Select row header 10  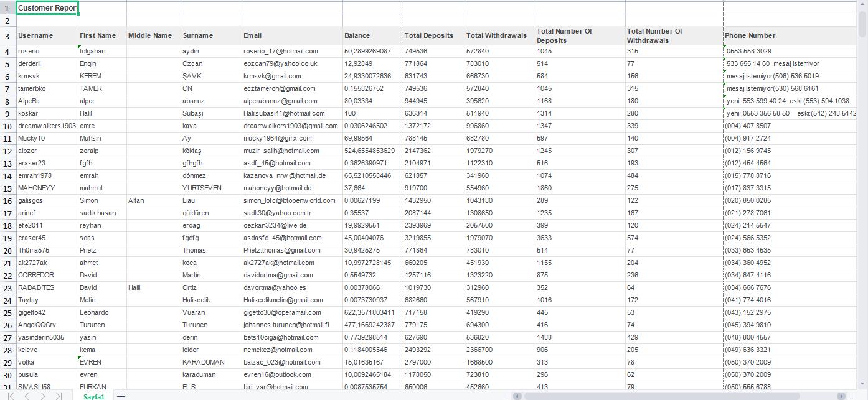click(x=7, y=126)
